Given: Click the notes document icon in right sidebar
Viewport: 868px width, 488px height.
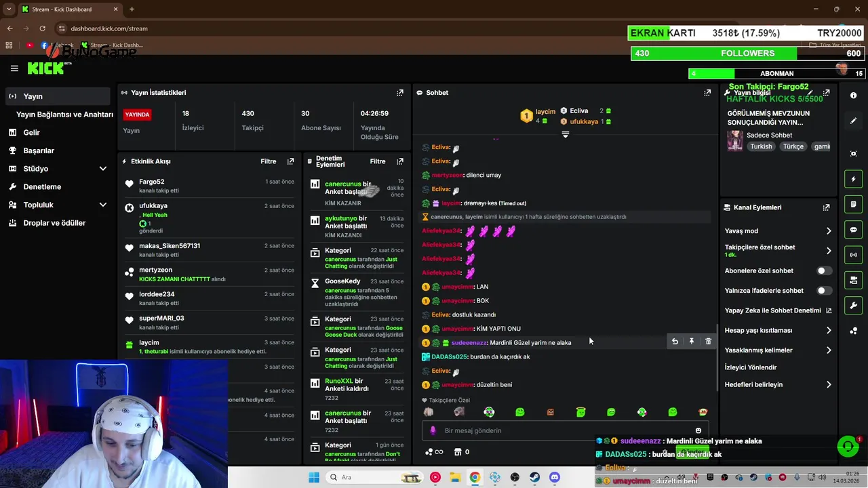Looking at the screenshot, I should coord(853,204).
